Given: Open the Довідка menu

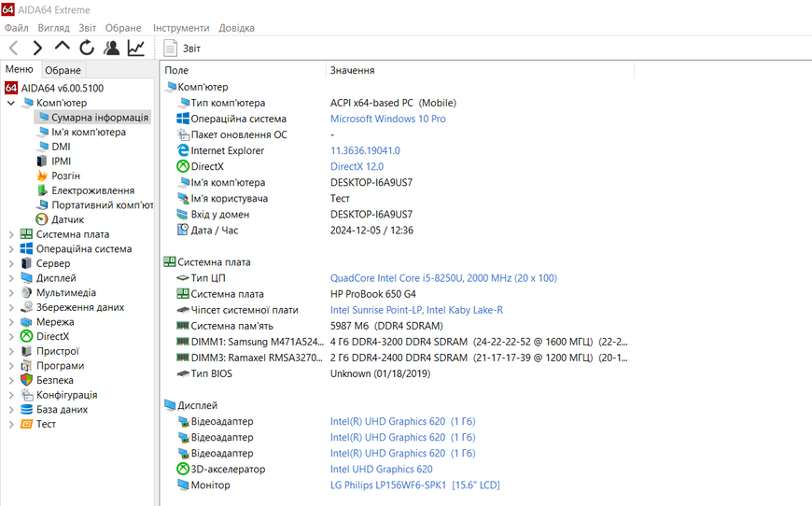Looking at the screenshot, I should (237, 28).
